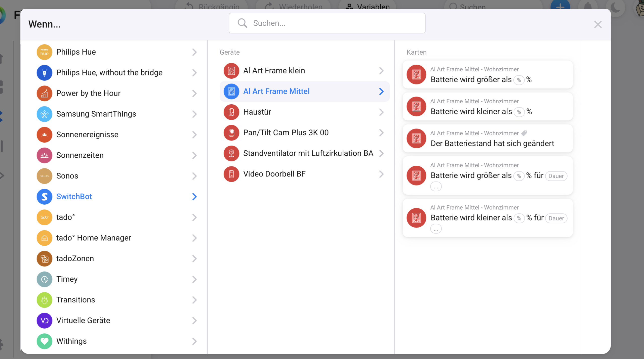The height and width of the screenshot is (359, 644).
Task: Click Dauer field on Batterie kleiner card
Action: click(x=556, y=218)
